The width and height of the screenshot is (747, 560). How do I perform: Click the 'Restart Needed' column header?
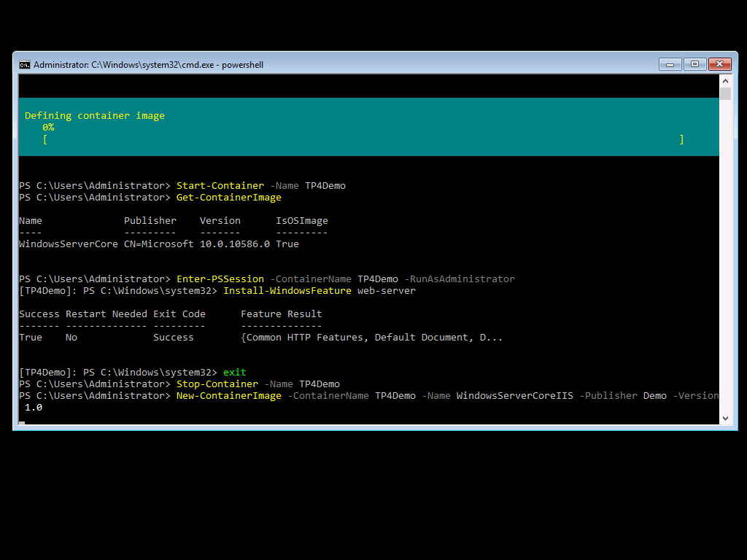[x=107, y=314]
